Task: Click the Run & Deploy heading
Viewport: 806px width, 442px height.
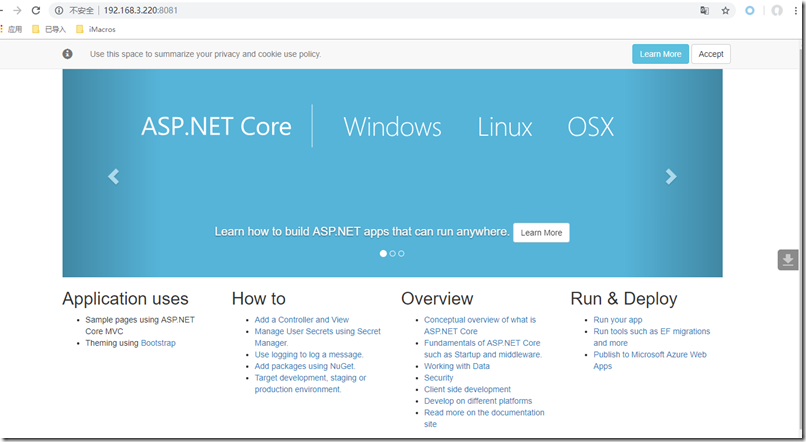Action: click(624, 299)
